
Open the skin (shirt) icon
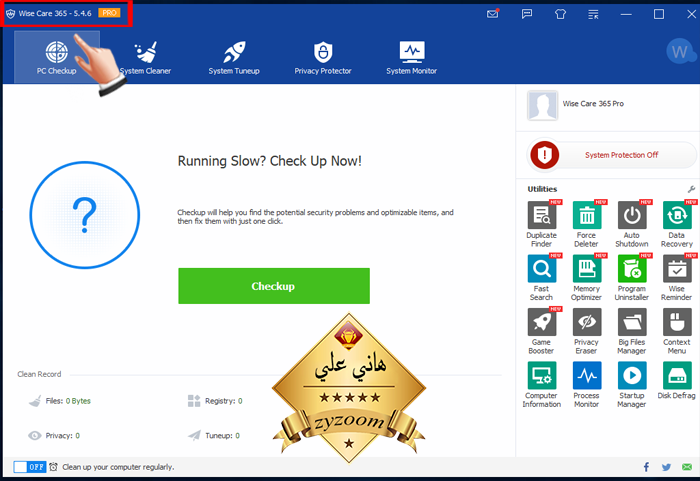560,14
